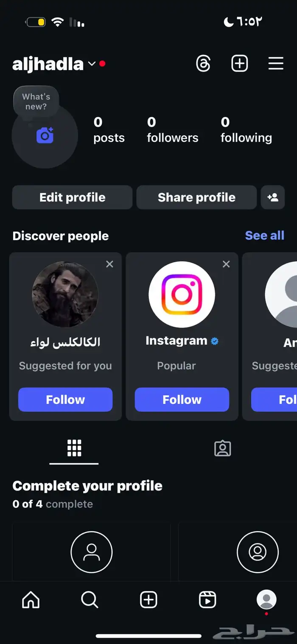Tap the camera icon to add profile photo
This screenshot has width=297, height=644.
coord(45,135)
